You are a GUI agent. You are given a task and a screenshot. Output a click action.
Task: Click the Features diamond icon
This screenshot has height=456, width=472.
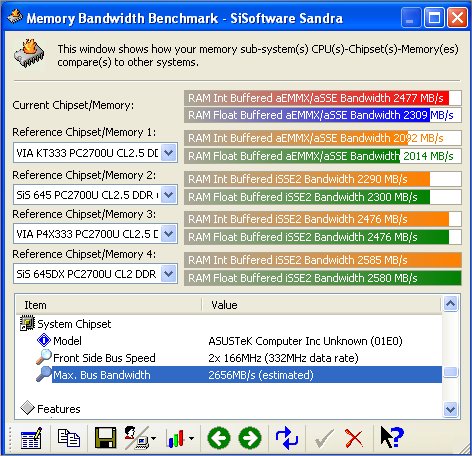click(x=27, y=408)
